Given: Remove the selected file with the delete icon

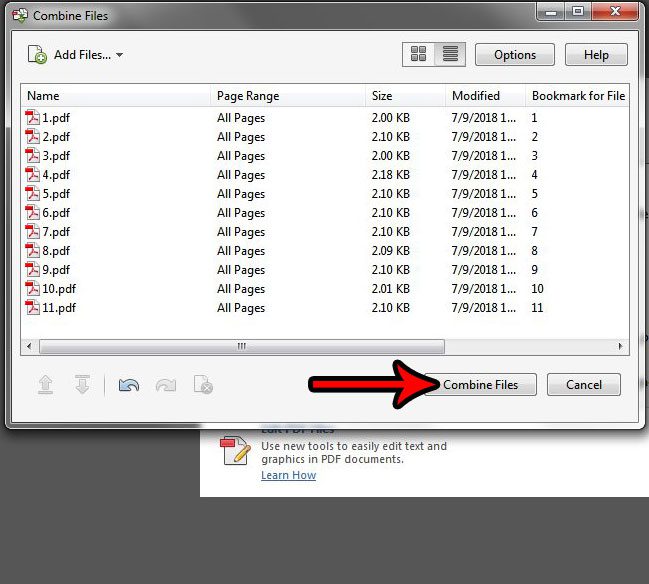Looking at the screenshot, I should pyautogui.click(x=203, y=385).
